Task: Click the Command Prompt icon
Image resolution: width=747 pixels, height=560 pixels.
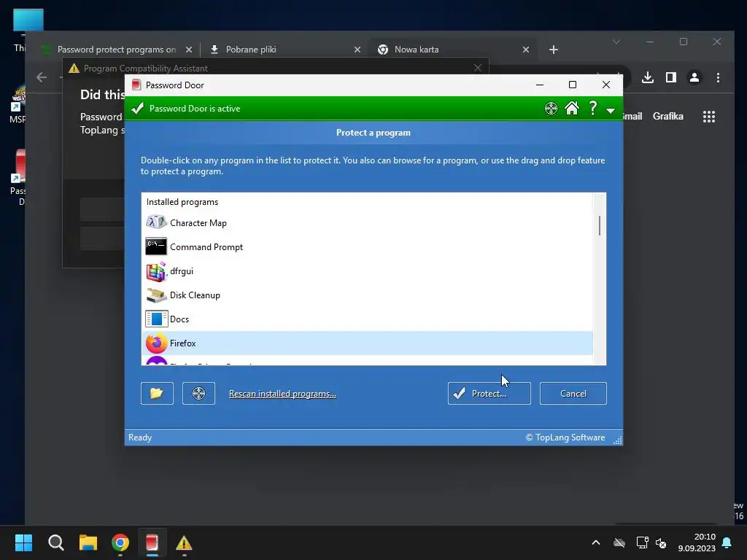Action: (156, 246)
